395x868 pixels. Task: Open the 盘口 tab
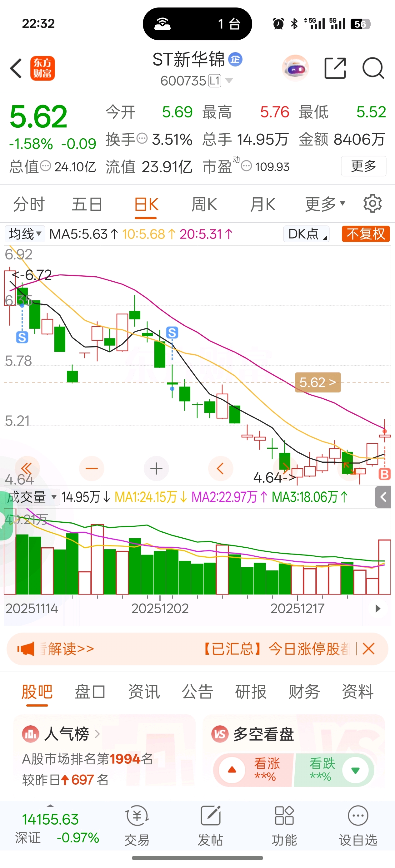tap(90, 692)
